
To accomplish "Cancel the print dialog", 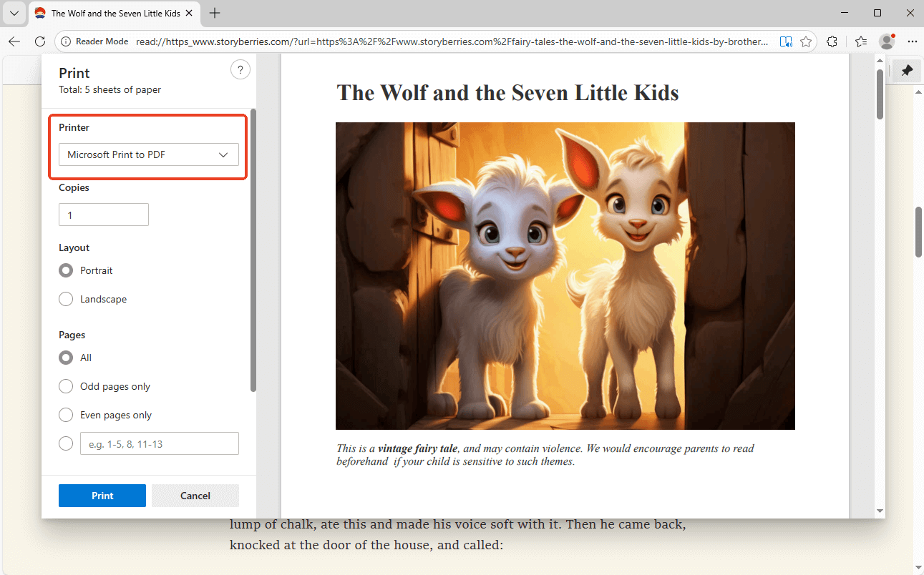I will coord(195,495).
